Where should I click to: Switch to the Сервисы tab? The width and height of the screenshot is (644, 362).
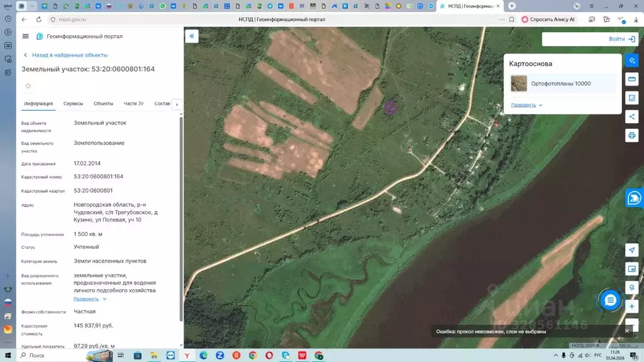pyautogui.click(x=73, y=104)
